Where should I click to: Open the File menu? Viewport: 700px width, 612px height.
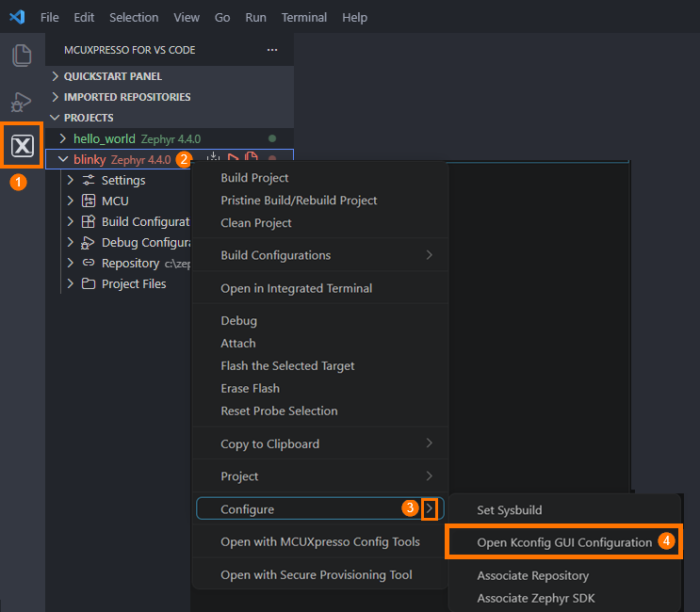(50, 17)
